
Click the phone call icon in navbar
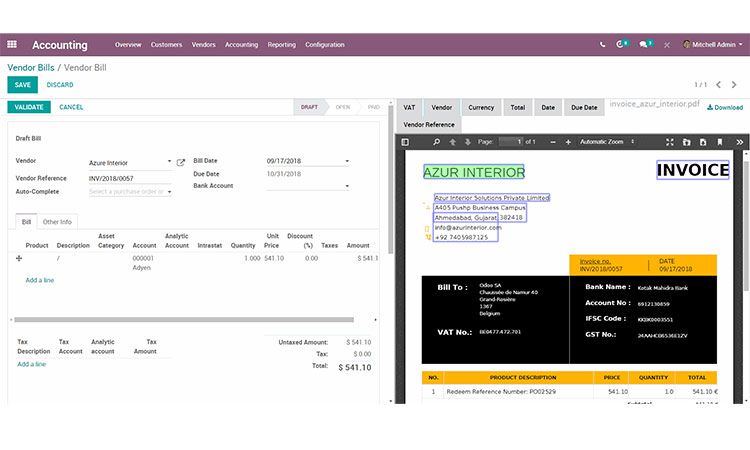click(x=602, y=45)
